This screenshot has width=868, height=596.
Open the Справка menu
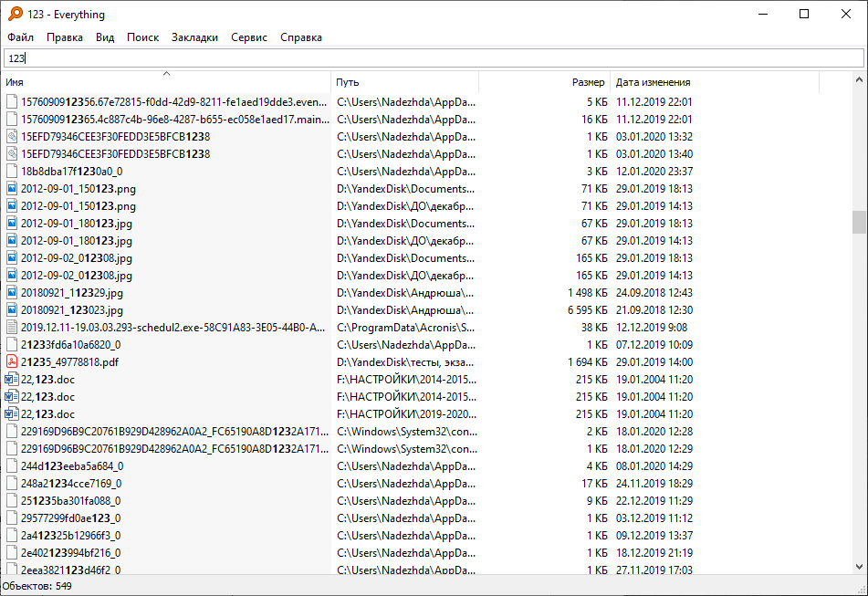tap(301, 37)
